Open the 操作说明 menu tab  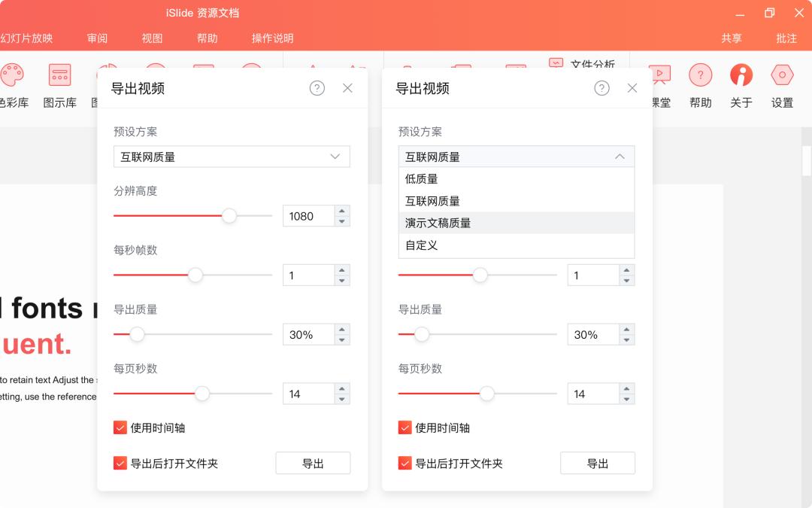(x=272, y=38)
